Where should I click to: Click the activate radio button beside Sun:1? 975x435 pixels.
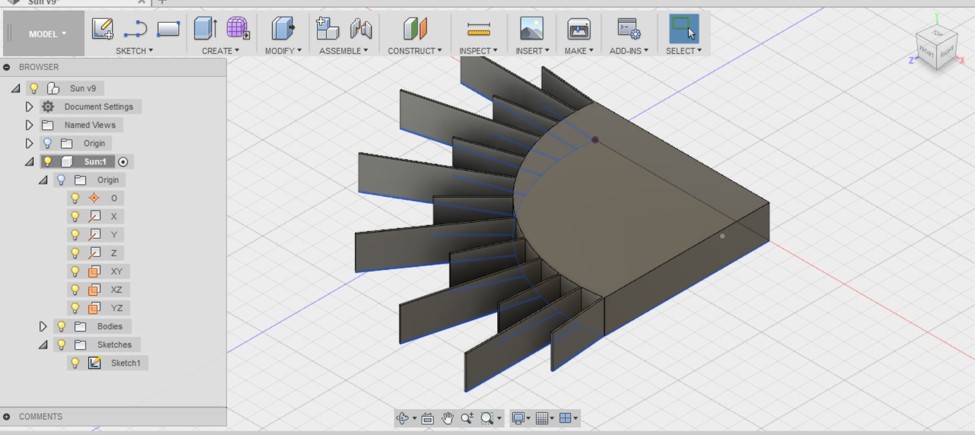123,162
